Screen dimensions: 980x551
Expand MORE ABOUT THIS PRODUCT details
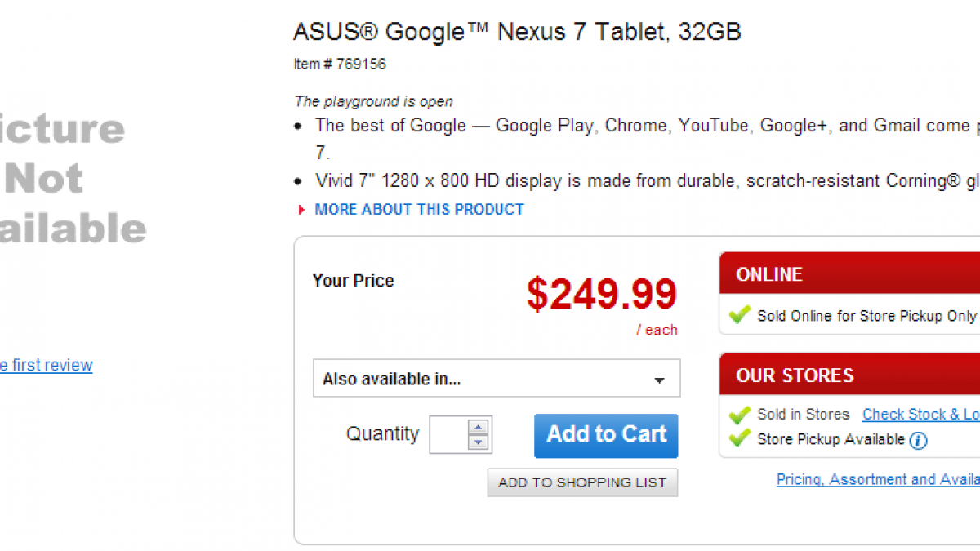[x=419, y=210]
